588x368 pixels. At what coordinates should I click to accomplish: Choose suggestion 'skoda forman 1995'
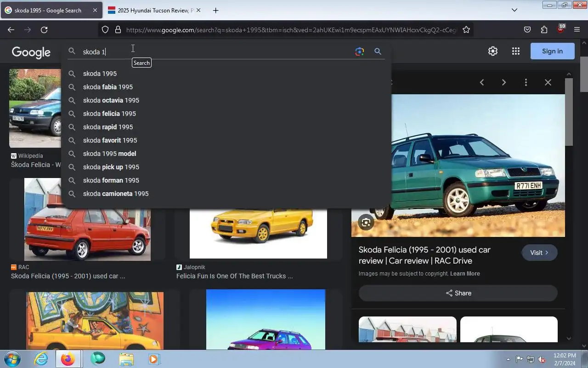[226, 180]
